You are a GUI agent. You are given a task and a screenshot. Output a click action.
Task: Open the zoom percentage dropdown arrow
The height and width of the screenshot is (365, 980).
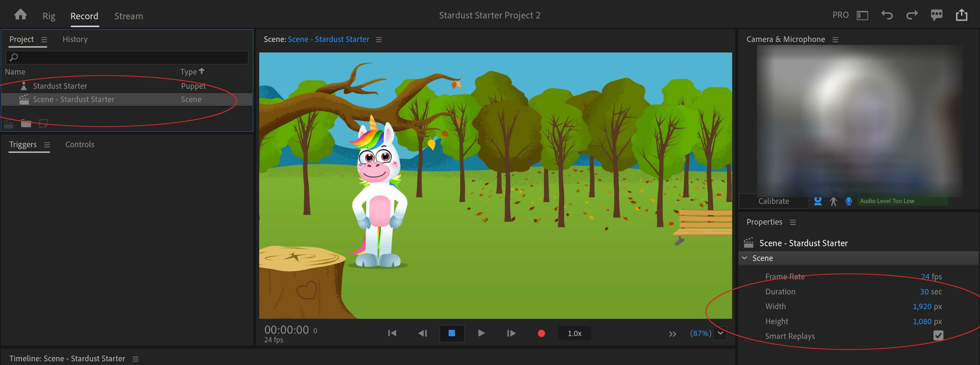click(x=720, y=333)
